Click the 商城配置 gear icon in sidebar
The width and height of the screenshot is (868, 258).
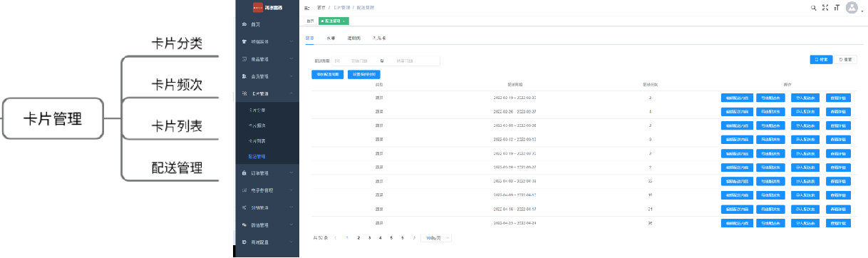(244, 242)
